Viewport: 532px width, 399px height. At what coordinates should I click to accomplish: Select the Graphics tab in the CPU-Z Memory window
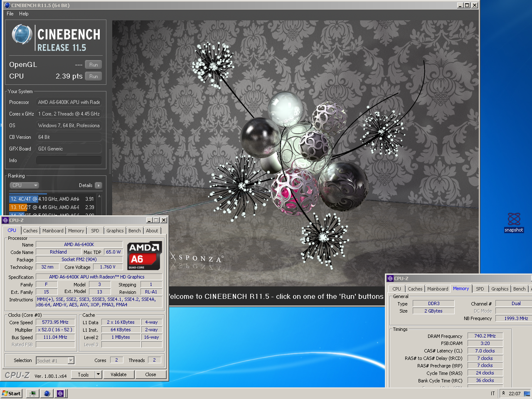pos(500,289)
